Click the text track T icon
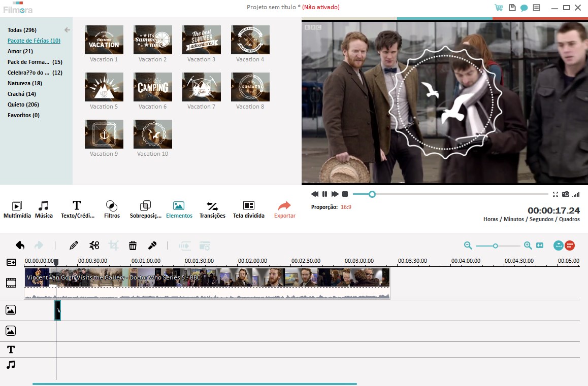The image size is (588, 386). [11, 349]
